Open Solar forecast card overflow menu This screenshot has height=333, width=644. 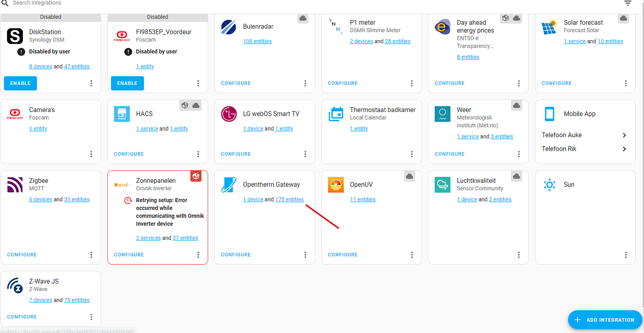[x=626, y=83]
